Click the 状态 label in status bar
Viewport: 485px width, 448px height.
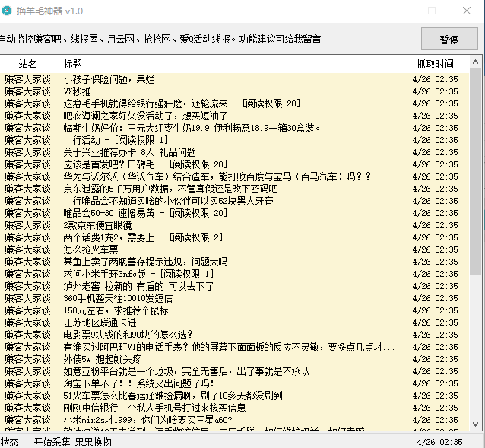[9, 442]
